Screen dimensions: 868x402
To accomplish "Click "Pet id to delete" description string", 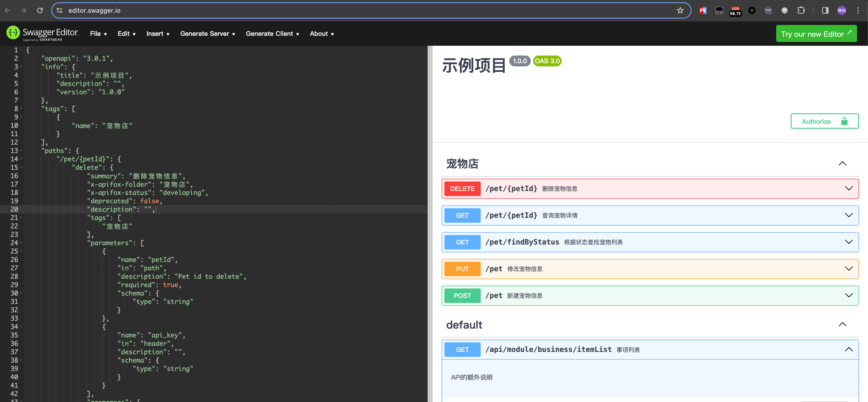I will click(209, 276).
